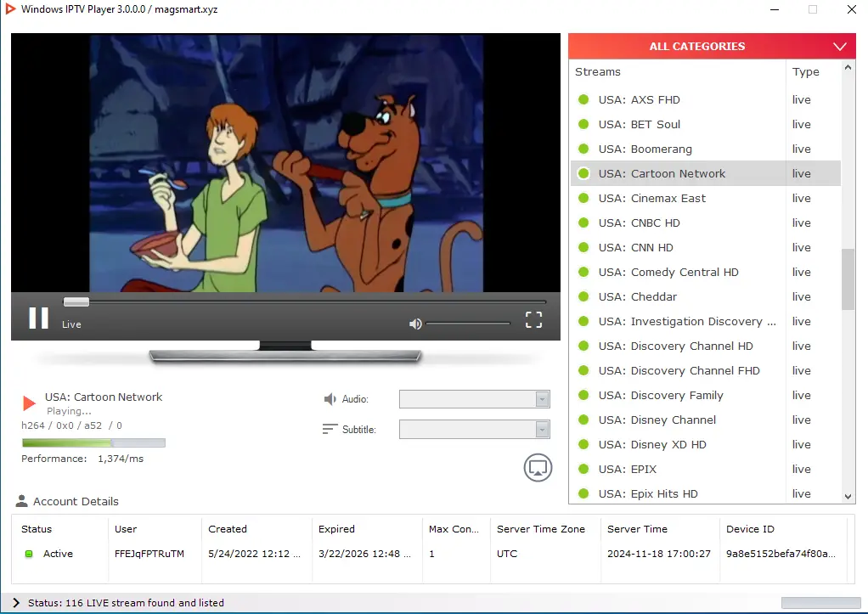Select USA: Discovery Family stream

705,395
